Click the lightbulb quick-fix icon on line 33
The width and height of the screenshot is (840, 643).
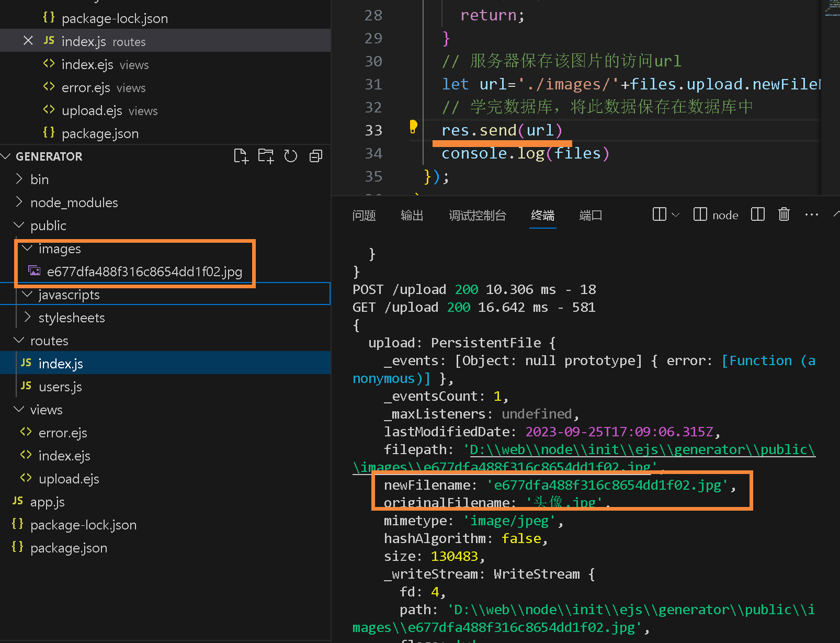(413, 127)
